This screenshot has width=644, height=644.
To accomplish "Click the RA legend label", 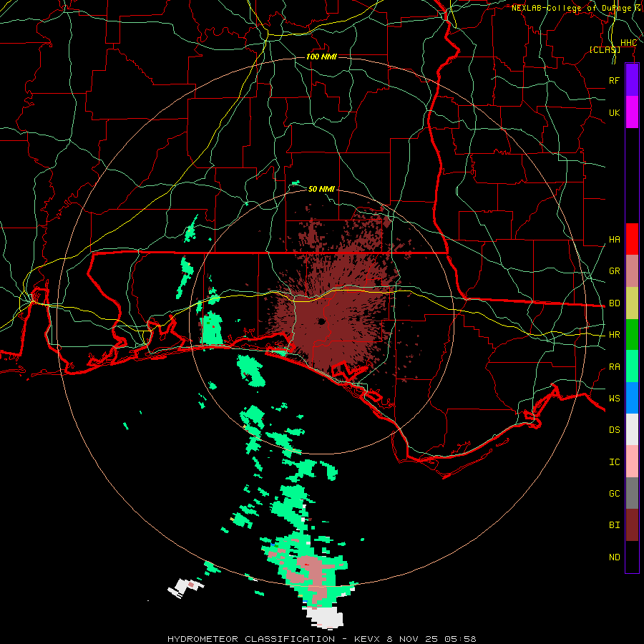I will tap(614, 367).
